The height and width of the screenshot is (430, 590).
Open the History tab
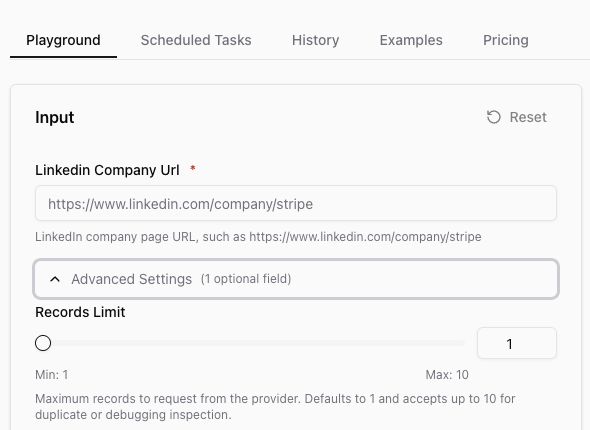pyautogui.click(x=315, y=40)
